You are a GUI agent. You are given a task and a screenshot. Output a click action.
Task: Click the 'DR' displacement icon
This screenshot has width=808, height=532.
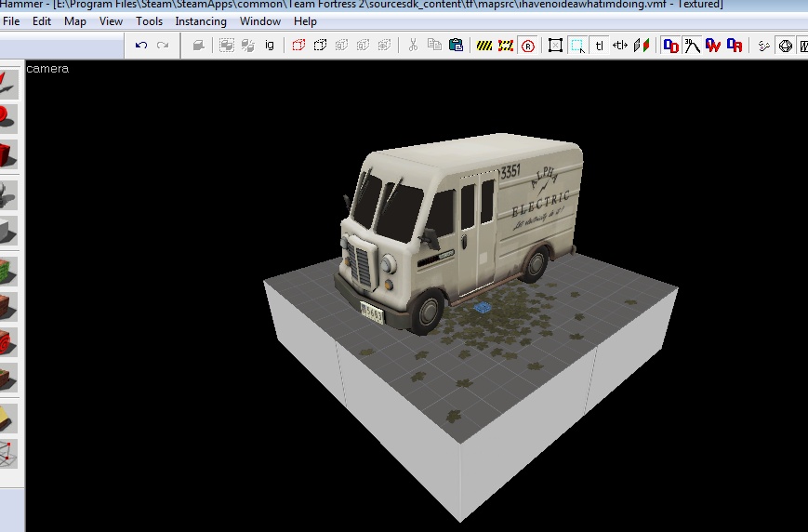coord(735,46)
